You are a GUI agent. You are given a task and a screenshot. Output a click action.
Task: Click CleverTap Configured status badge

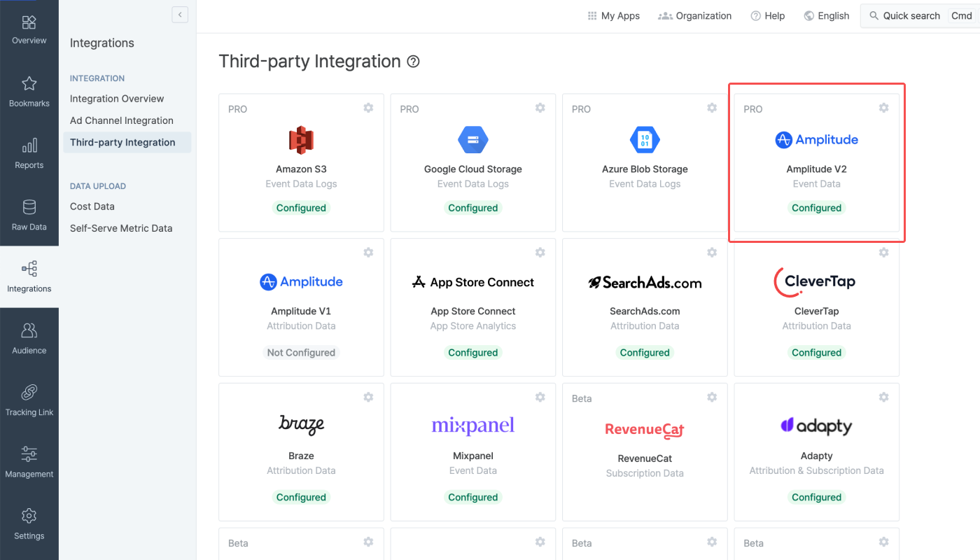click(x=817, y=353)
